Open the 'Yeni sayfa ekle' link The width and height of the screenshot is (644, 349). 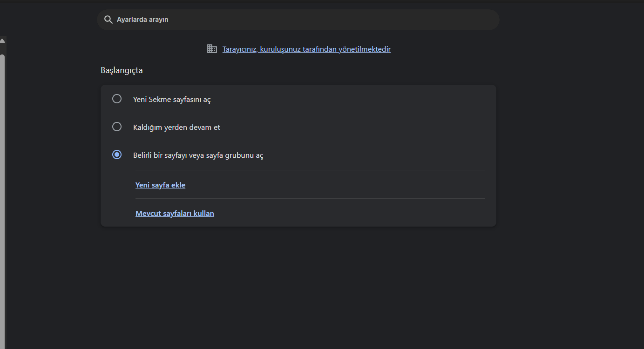click(160, 185)
